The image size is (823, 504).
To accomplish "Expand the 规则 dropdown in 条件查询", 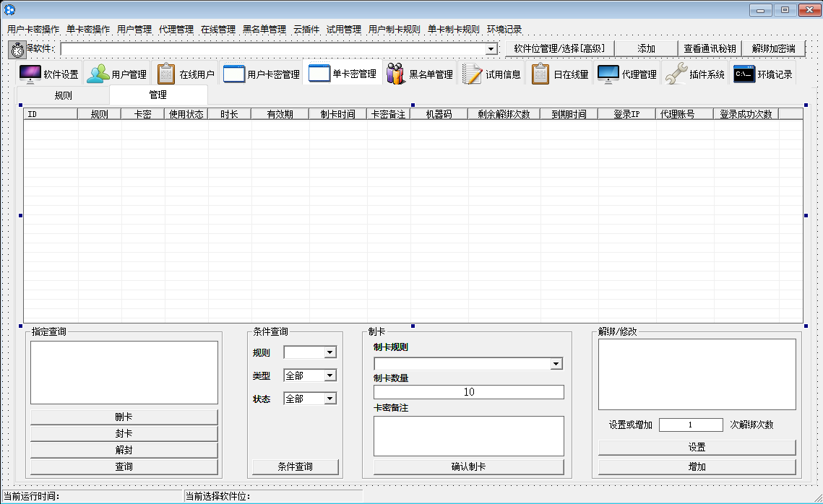I will tap(330, 353).
